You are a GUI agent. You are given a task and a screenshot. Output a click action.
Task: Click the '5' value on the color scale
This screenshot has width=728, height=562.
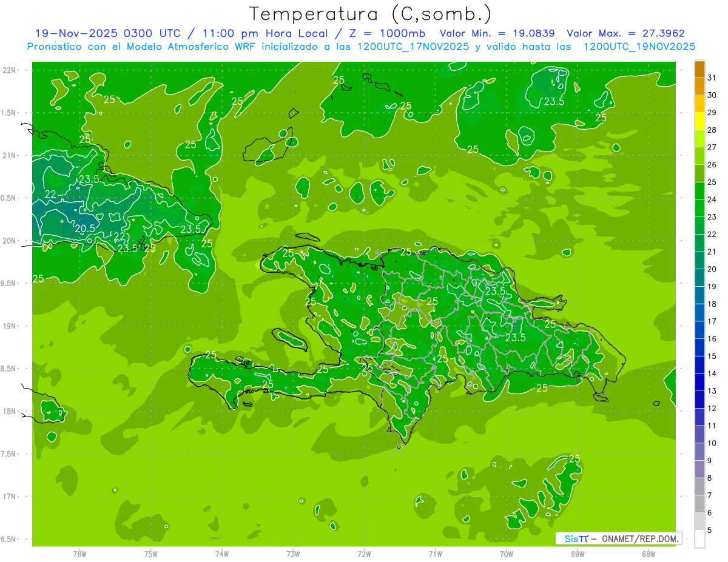(x=709, y=530)
